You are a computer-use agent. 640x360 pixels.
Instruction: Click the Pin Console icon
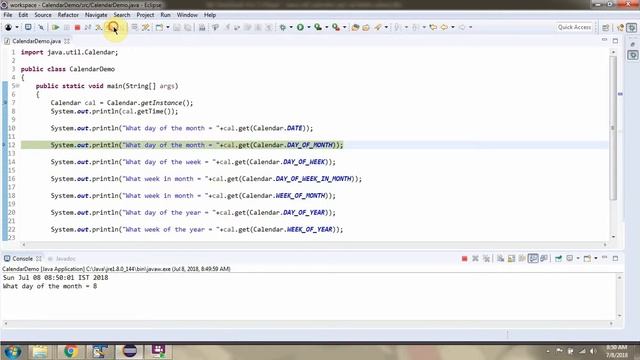(x=558, y=258)
